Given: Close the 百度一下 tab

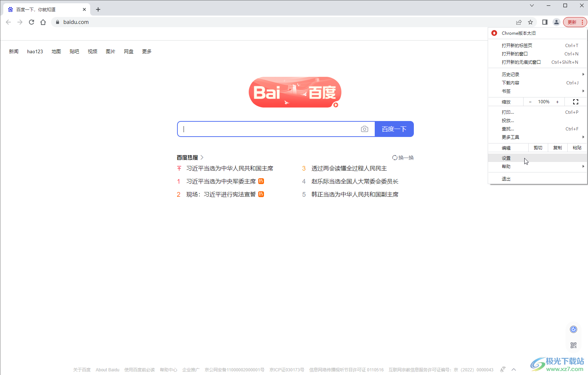Looking at the screenshot, I should pyautogui.click(x=84, y=9).
